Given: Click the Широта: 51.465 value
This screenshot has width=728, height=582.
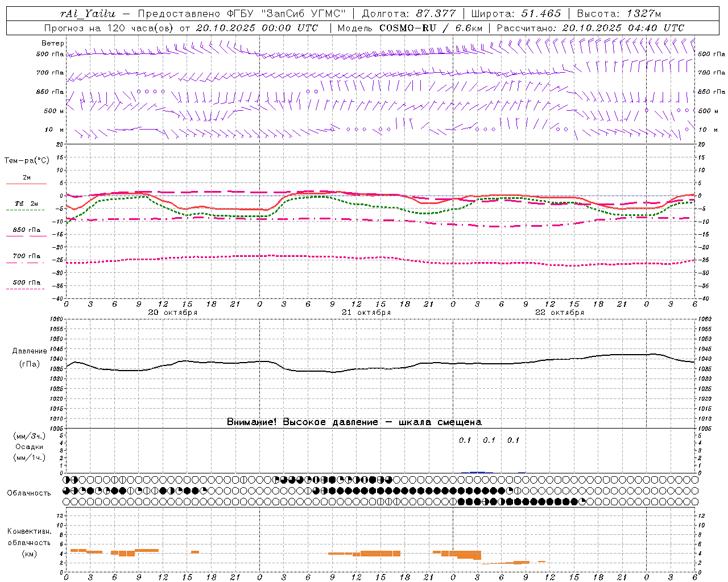Looking at the screenshot, I should pos(516,14).
